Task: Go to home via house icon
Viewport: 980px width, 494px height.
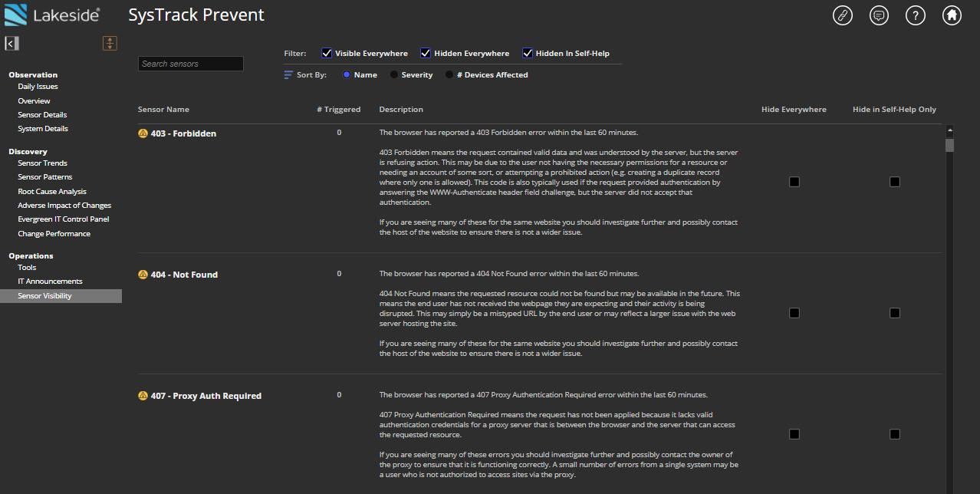Action: tap(952, 15)
